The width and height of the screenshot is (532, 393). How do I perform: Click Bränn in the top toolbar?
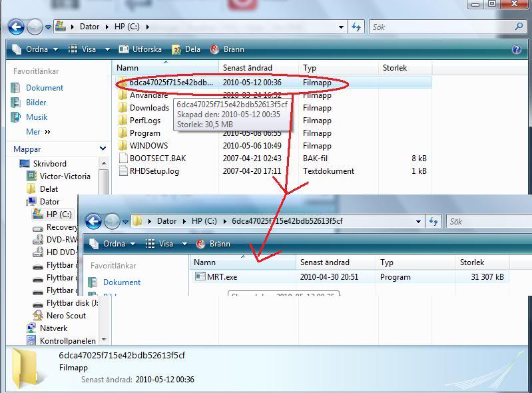tap(227, 49)
